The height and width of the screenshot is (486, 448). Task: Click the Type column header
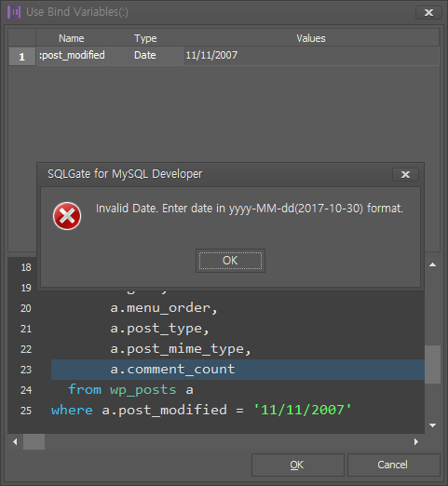(x=145, y=38)
